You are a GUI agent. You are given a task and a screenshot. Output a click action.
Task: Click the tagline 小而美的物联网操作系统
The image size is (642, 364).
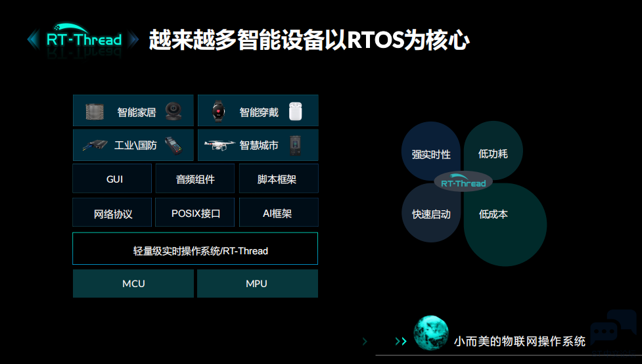(520, 341)
